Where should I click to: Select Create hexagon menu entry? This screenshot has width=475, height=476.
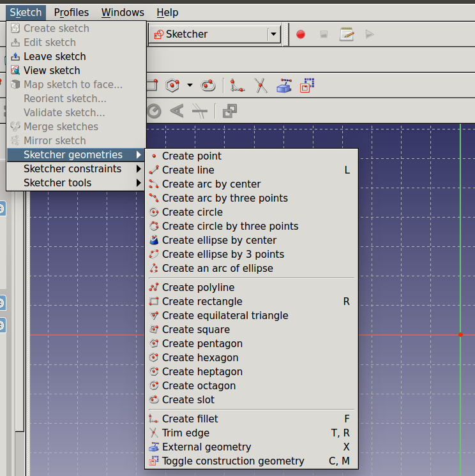pos(252,357)
